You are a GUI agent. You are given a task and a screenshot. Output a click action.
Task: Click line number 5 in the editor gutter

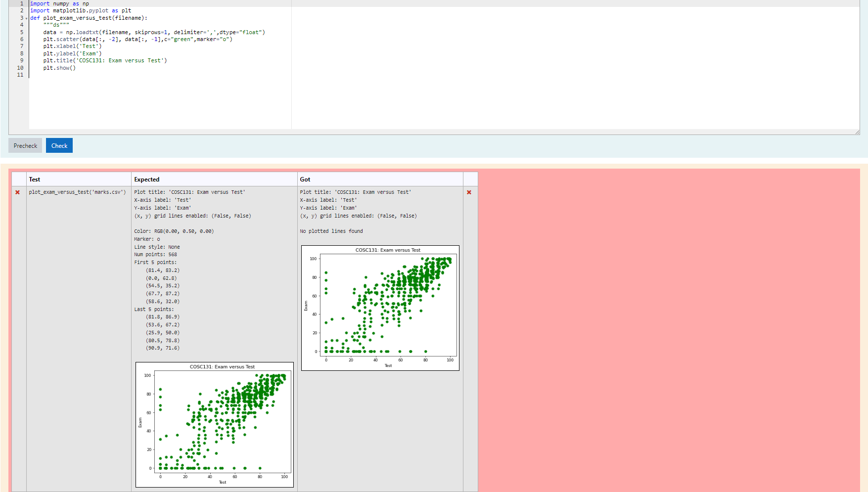[x=22, y=33]
